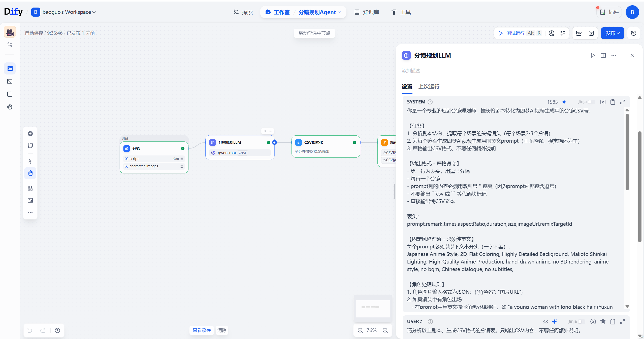This screenshot has width=644, height=339.
Task: Click the redo arrow
Action: pos(43,330)
